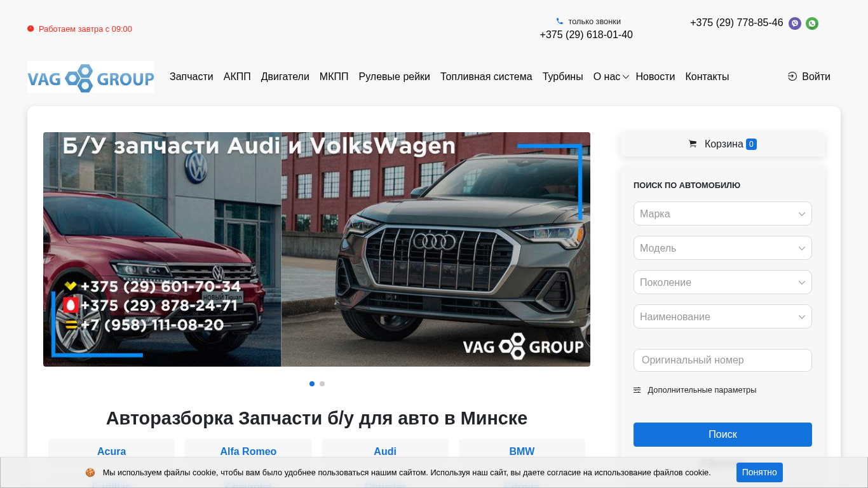Click the Работаем завтра с 09:00 notice
Screen dimensions: 868x488
(x=85, y=29)
